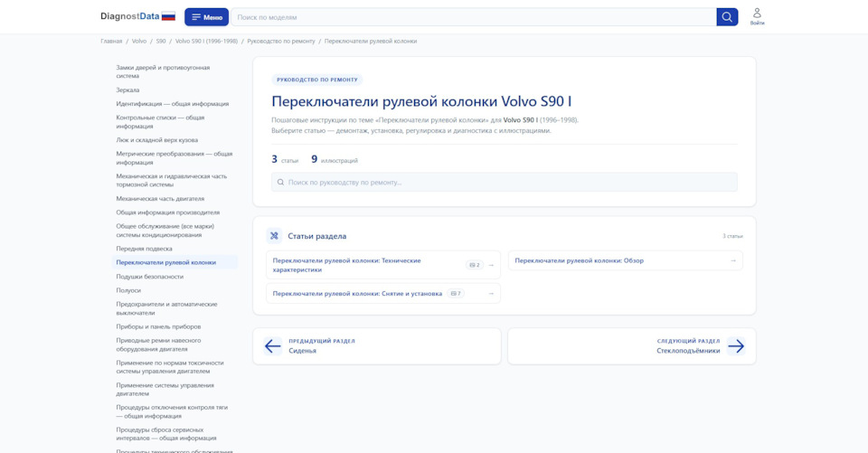Click the Russian flag icon

coord(169,16)
